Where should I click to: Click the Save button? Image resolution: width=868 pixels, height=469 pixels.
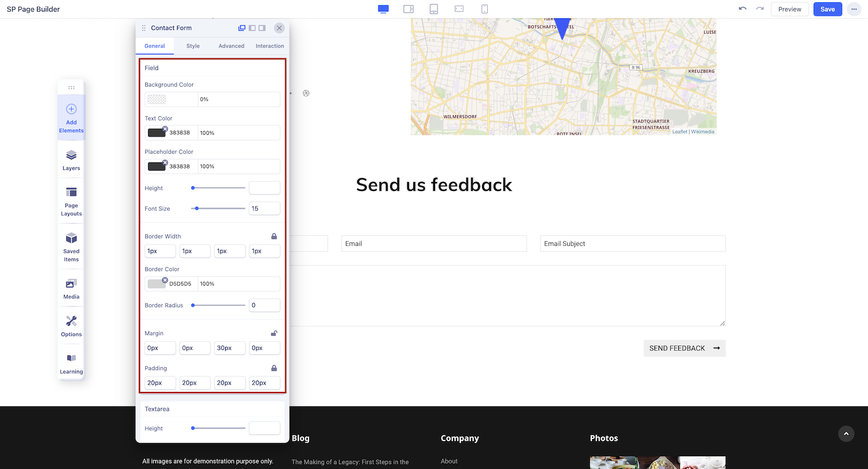pyautogui.click(x=827, y=9)
